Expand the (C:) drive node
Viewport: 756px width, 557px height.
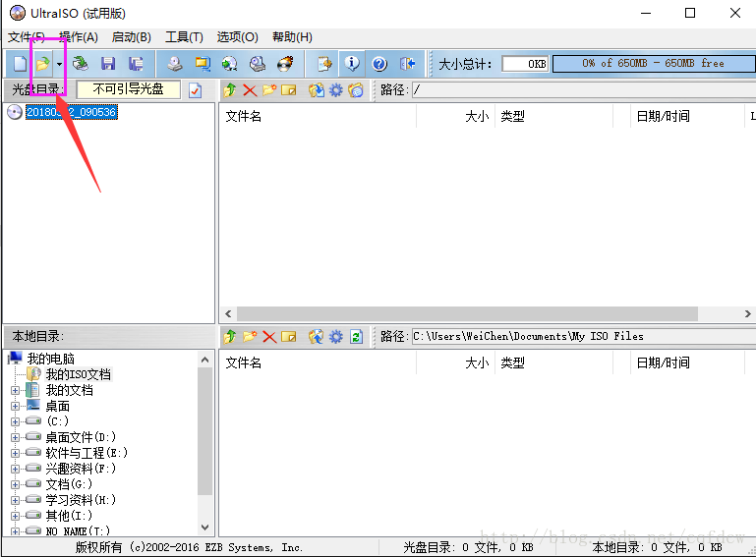point(15,421)
